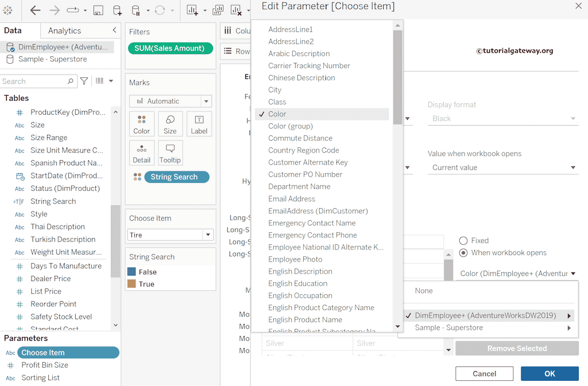Select Email Address in the field list
The height and width of the screenshot is (386, 588).
point(291,199)
